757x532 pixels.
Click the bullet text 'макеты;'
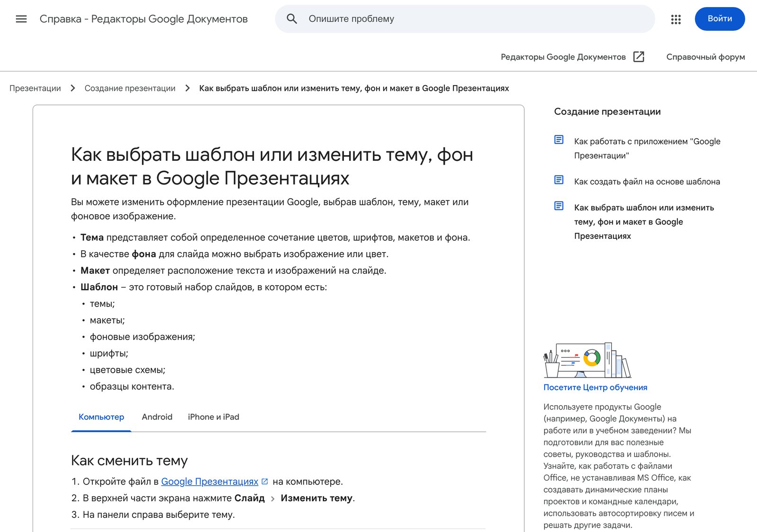click(107, 321)
